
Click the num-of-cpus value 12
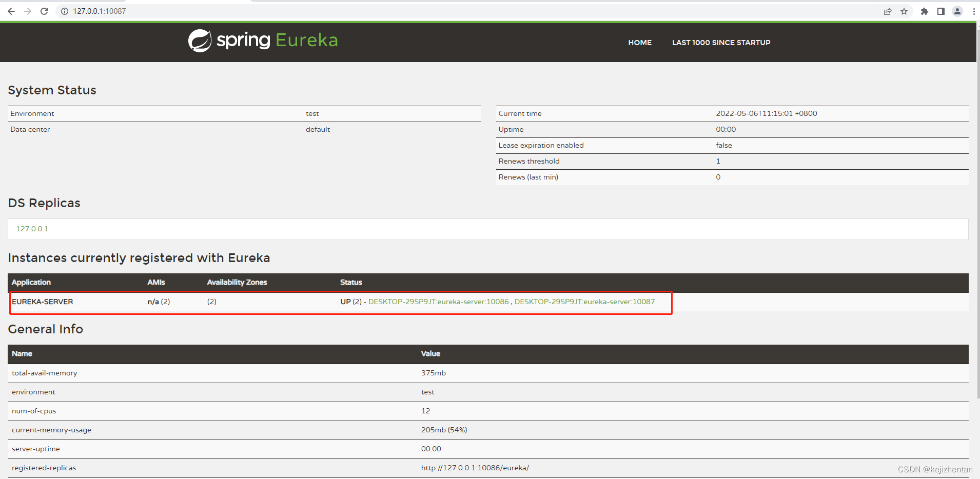coord(426,411)
